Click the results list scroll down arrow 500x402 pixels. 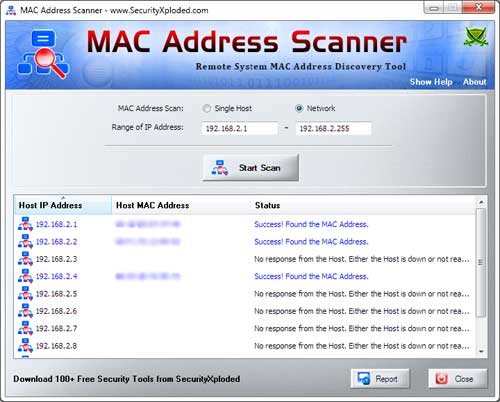pyautogui.click(x=481, y=352)
